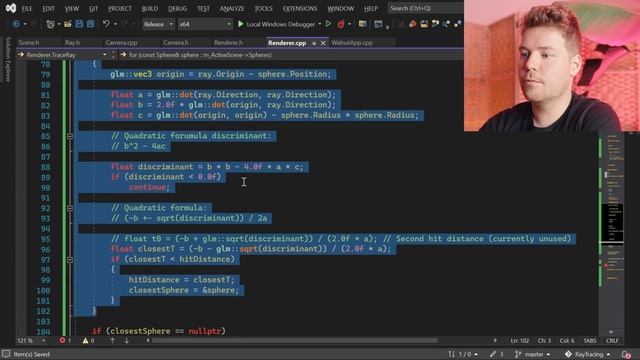
Task: Click the notifications bell icon in status bar
Action: pos(626,354)
